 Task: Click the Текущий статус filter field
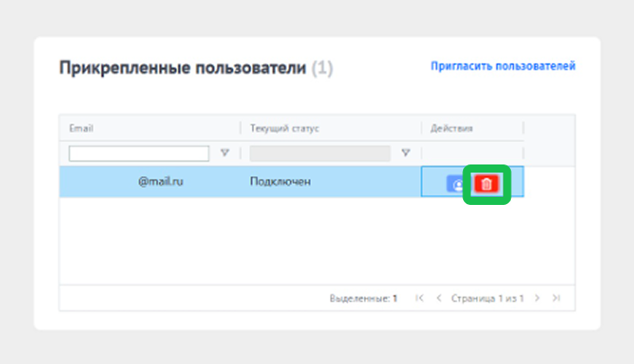pyautogui.click(x=320, y=154)
